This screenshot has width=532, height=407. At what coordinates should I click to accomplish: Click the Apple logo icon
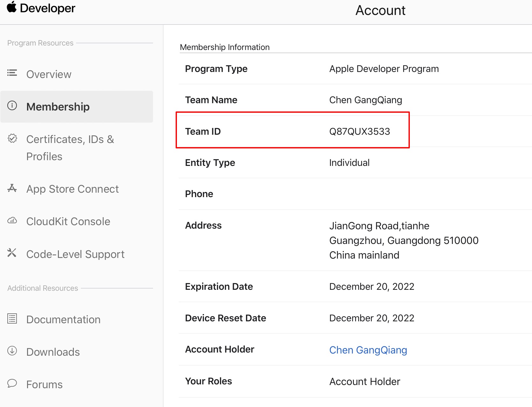pos(12,7)
